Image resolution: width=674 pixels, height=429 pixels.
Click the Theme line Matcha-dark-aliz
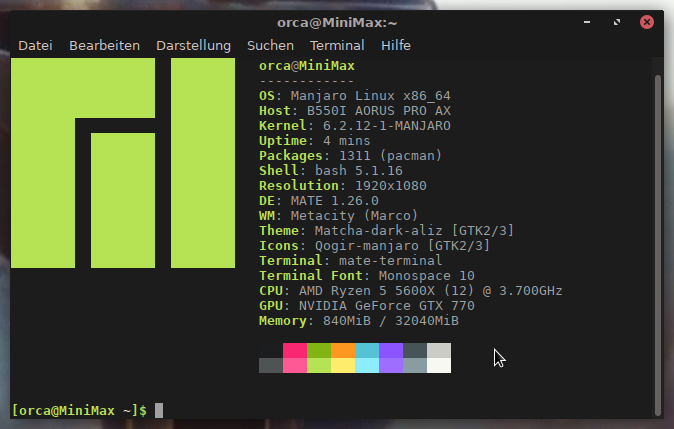pos(386,231)
